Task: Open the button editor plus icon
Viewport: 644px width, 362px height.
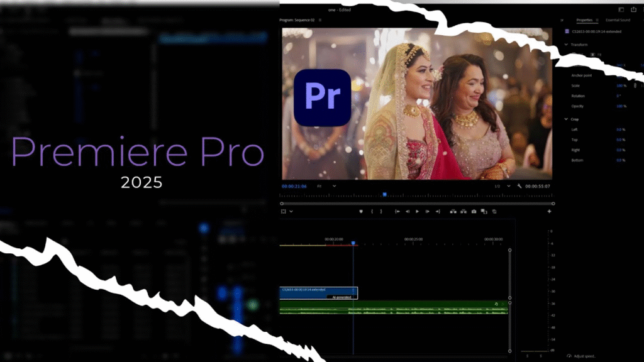Action: coord(549,212)
